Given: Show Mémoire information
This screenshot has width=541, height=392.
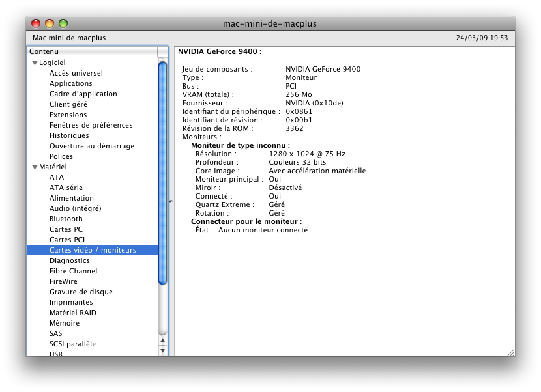Looking at the screenshot, I should (65, 323).
